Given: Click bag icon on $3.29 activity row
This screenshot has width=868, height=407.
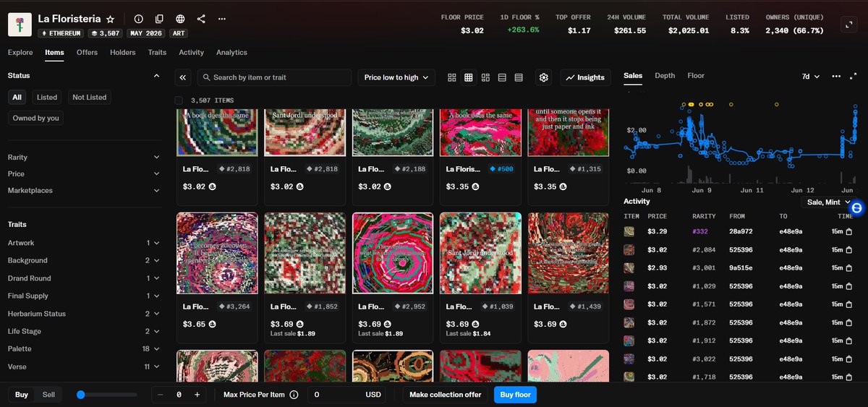Looking at the screenshot, I should [848, 231].
